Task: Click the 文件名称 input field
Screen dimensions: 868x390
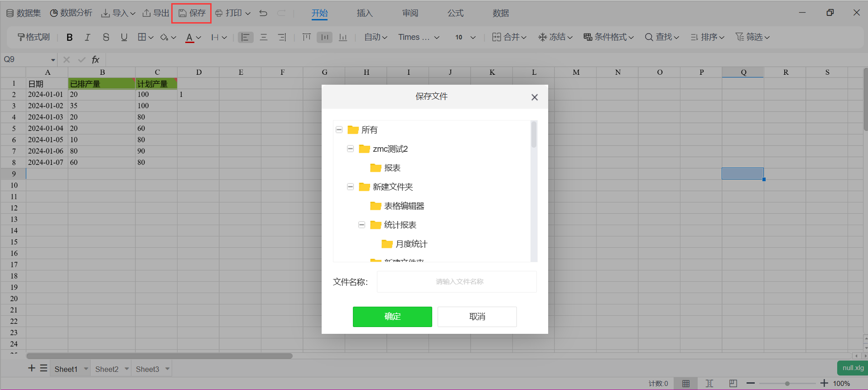Action: [457, 282]
